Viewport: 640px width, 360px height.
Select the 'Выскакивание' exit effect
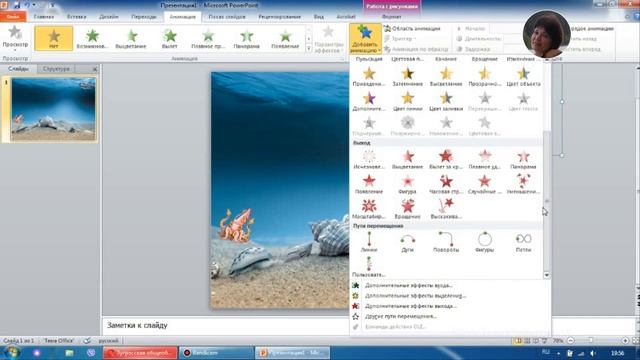coord(446,209)
